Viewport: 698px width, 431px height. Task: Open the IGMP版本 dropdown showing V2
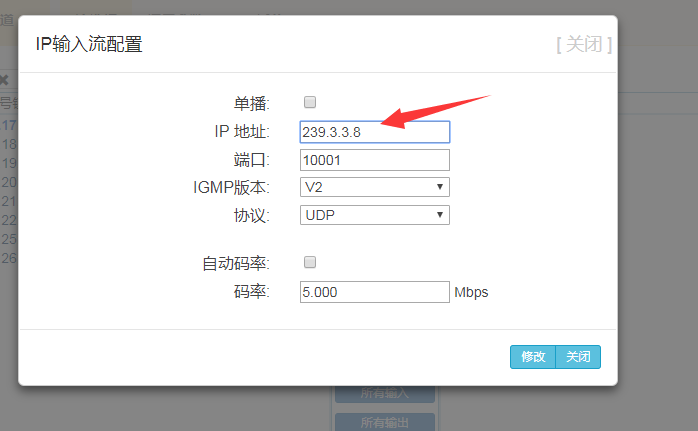[374, 187]
